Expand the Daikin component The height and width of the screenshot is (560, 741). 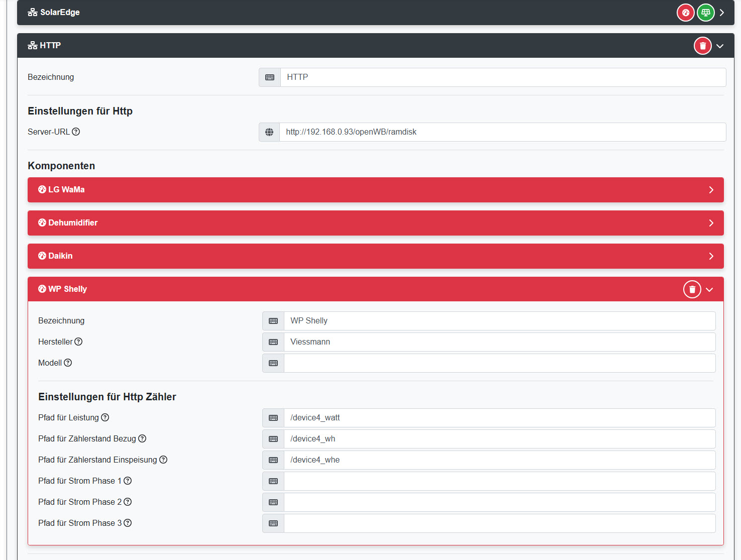(x=711, y=256)
